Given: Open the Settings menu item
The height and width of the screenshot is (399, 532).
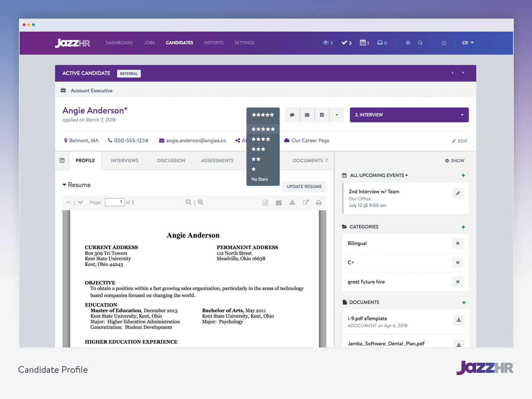Looking at the screenshot, I should [x=244, y=43].
